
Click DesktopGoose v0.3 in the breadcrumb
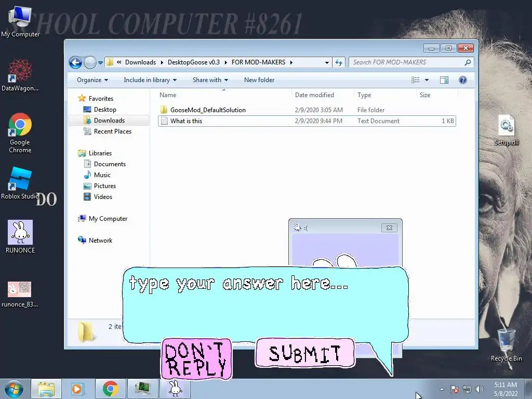[193, 62]
